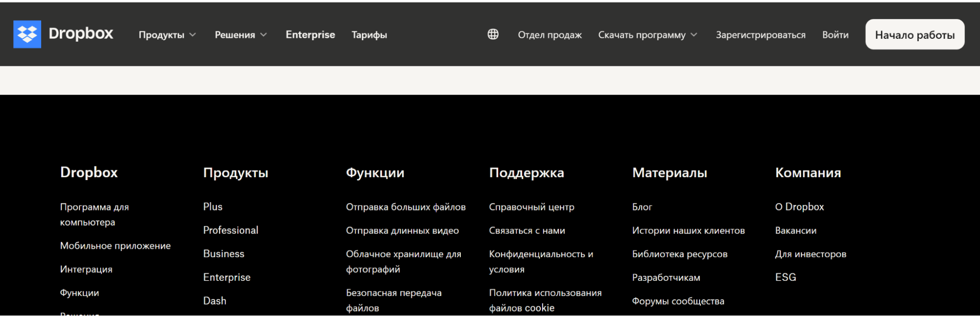Image resolution: width=980 pixels, height=316 pixels.
Task: Open the Dash product link
Action: 215,301
